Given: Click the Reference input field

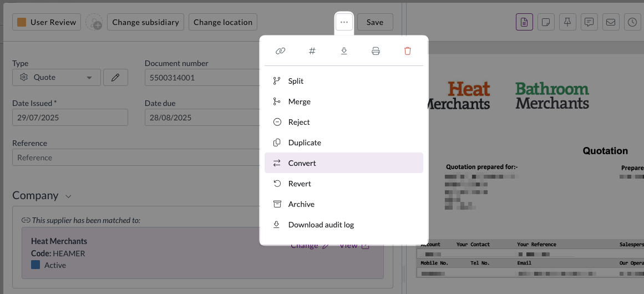Looking at the screenshot, I should [x=133, y=158].
